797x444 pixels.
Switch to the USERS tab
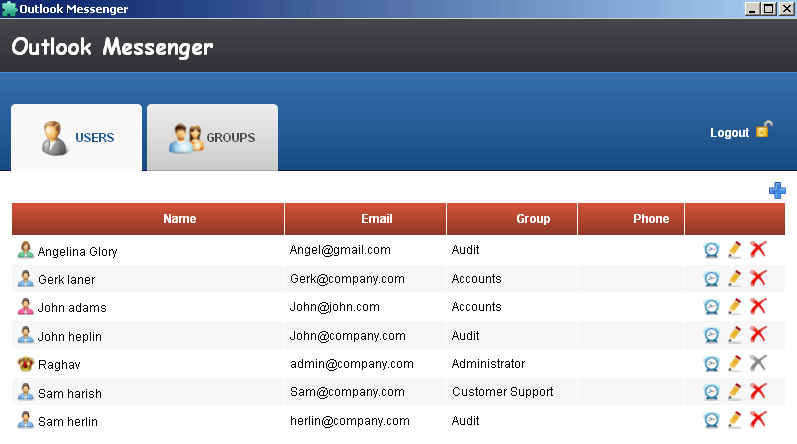tap(76, 137)
